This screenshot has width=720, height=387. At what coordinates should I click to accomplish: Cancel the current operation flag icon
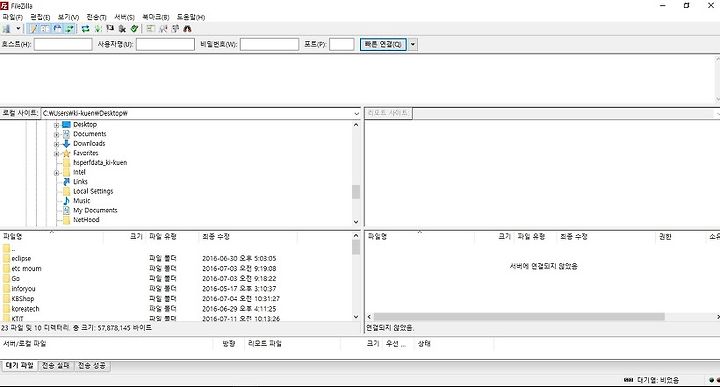click(110, 29)
